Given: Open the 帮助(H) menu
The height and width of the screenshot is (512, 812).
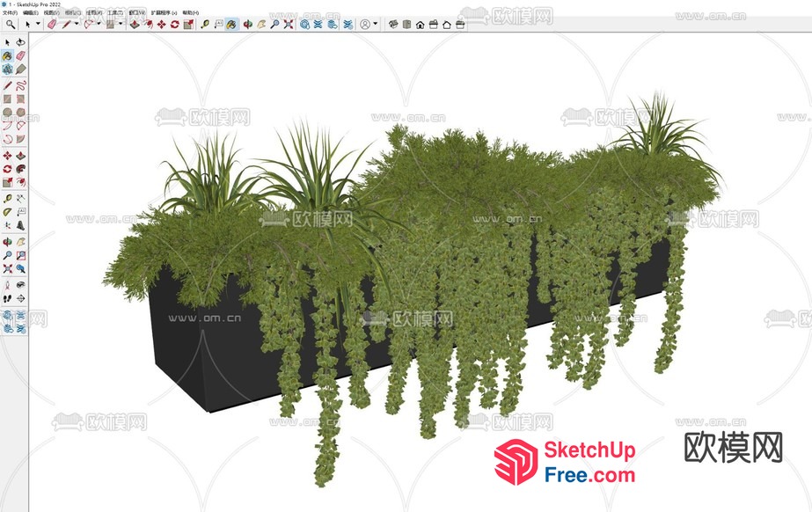Looking at the screenshot, I should (191, 12).
